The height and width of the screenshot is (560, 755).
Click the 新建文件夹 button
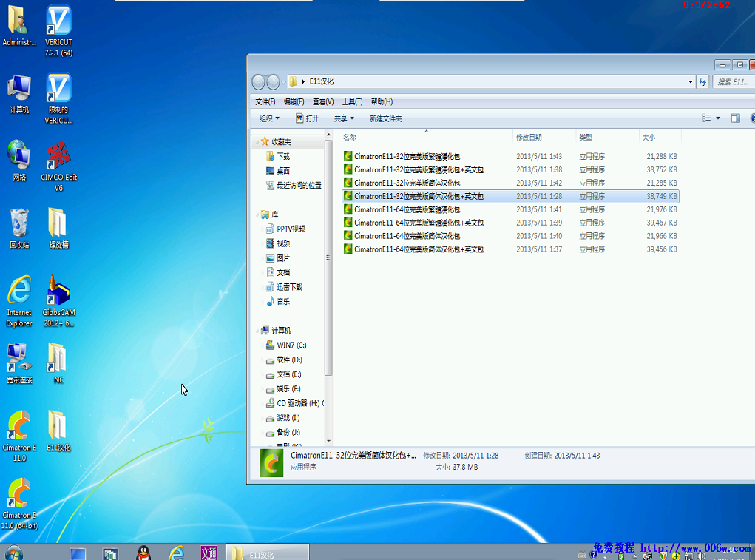pyautogui.click(x=386, y=118)
